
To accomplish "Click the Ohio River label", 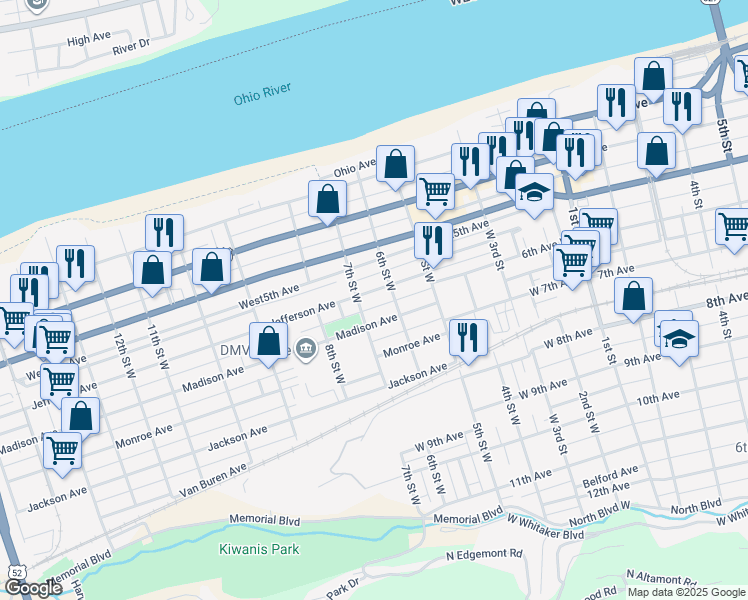I will (x=262, y=96).
